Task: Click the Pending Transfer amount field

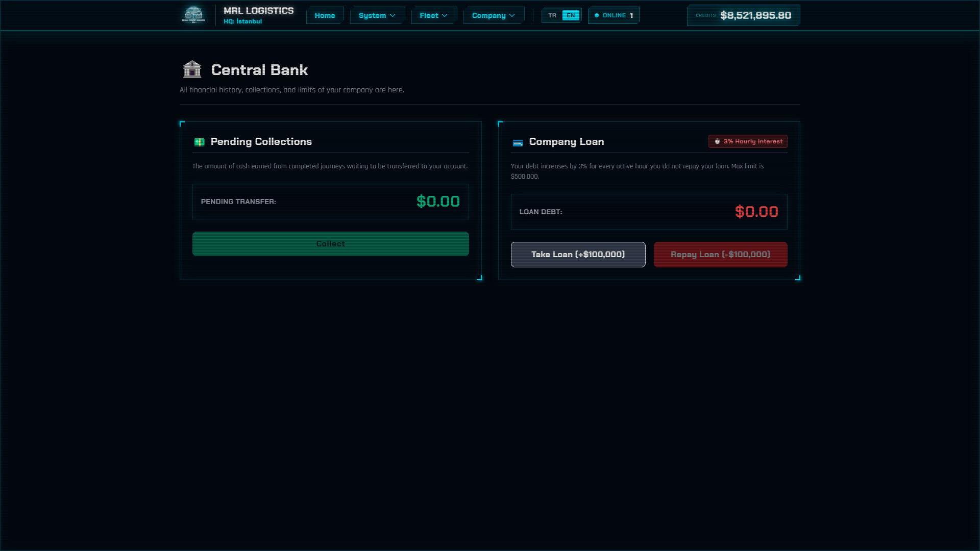Action: (330, 202)
